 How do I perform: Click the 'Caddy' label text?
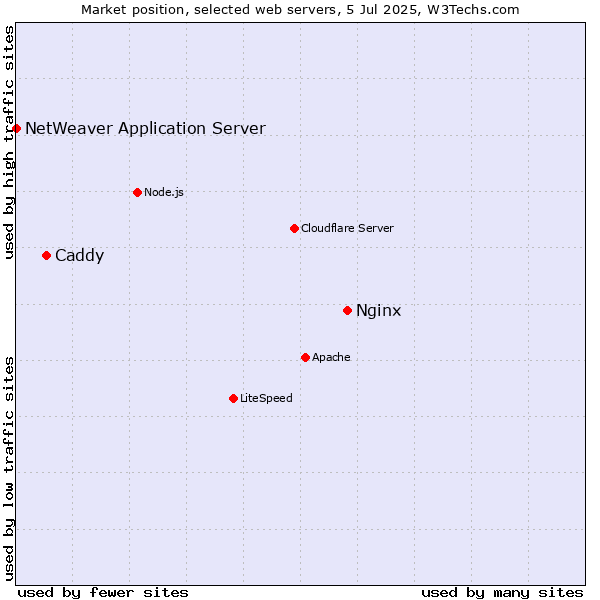(x=80, y=256)
